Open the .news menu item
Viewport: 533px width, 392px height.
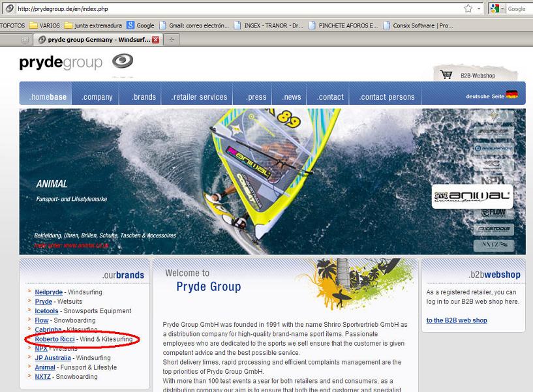292,97
